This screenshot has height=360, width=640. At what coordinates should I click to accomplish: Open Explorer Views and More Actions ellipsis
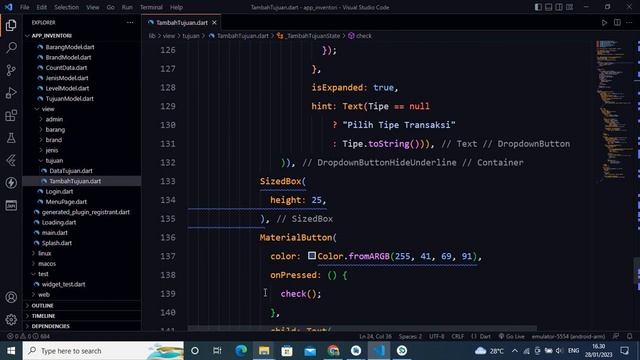(x=130, y=23)
